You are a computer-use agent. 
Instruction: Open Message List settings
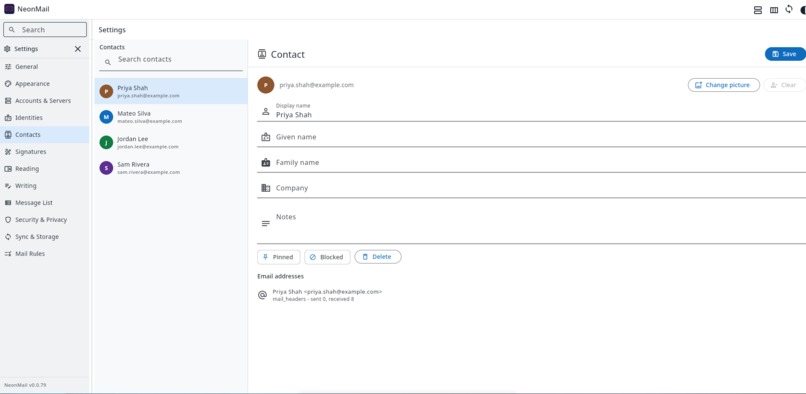[x=45, y=203]
